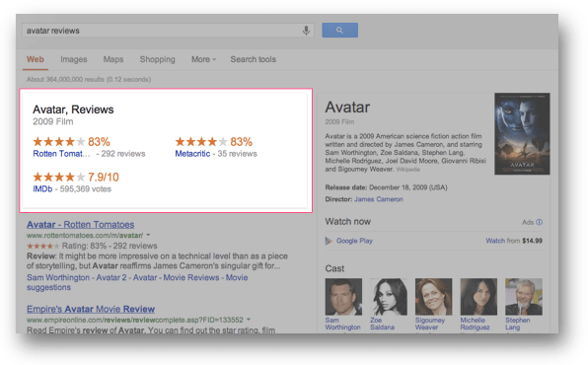Expand the More dropdown menu
This screenshot has width=588, height=365.
tap(203, 59)
